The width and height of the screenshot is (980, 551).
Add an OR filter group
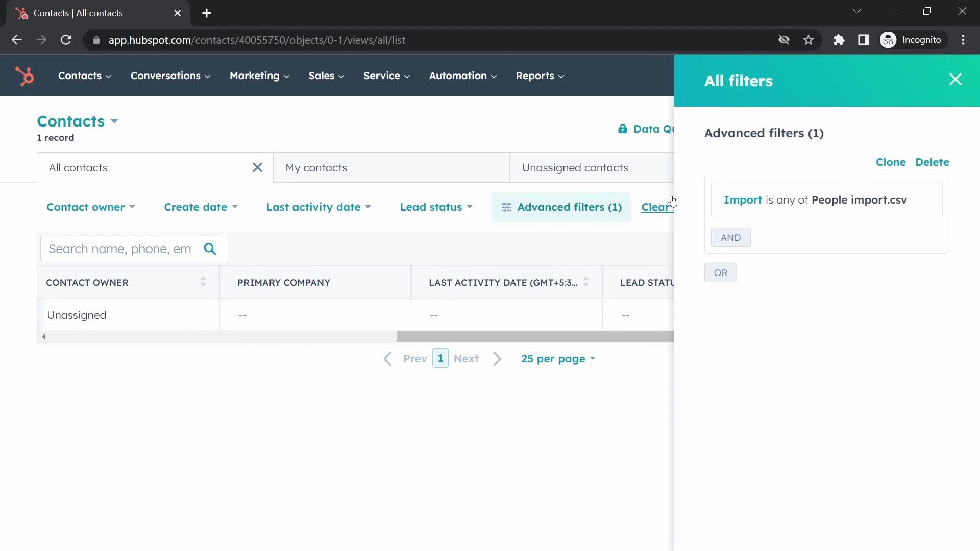720,273
